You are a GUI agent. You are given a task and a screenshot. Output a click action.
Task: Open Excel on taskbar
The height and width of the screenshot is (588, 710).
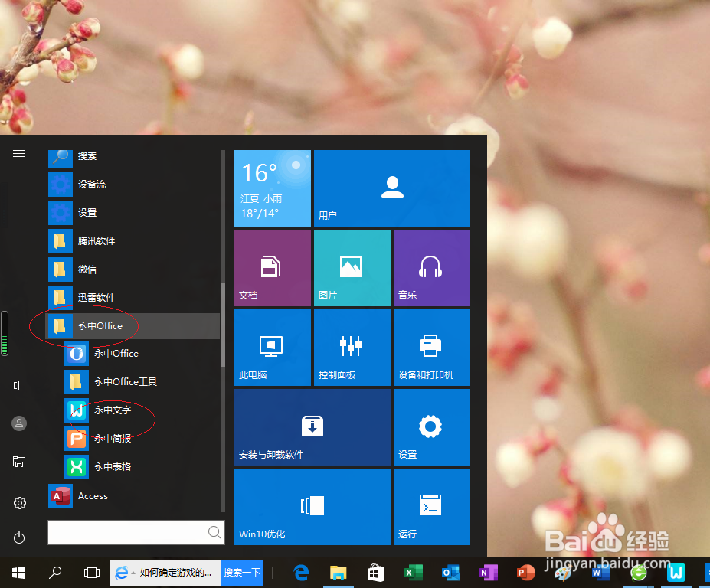click(x=413, y=573)
